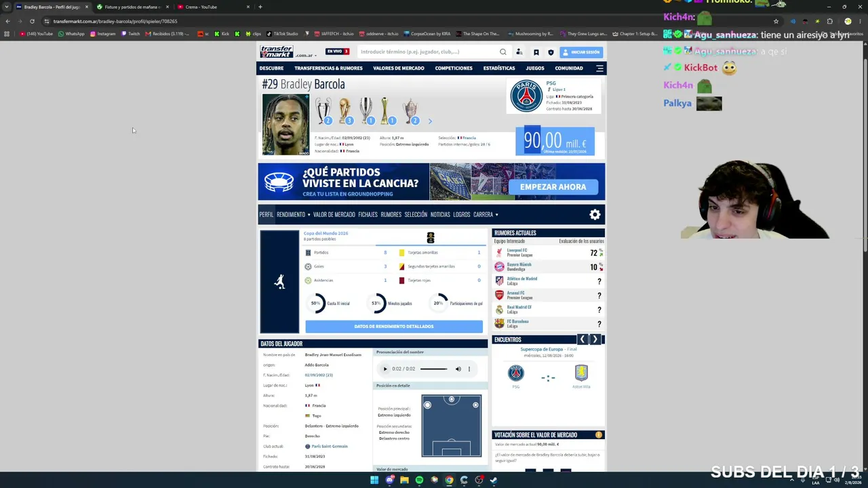Screen dimensions: 868x488
Task: Open the Supercopa de Europa link
Action: pyautogui.click(x=542, y=349)
